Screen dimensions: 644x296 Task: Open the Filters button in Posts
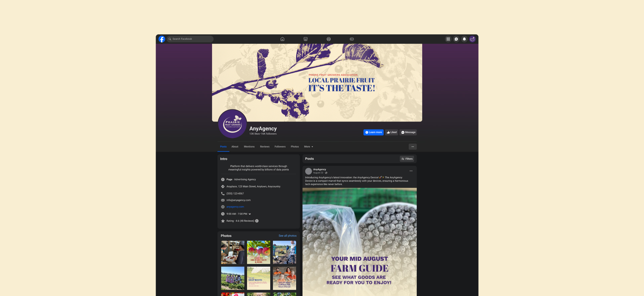[x=407, y=159]
